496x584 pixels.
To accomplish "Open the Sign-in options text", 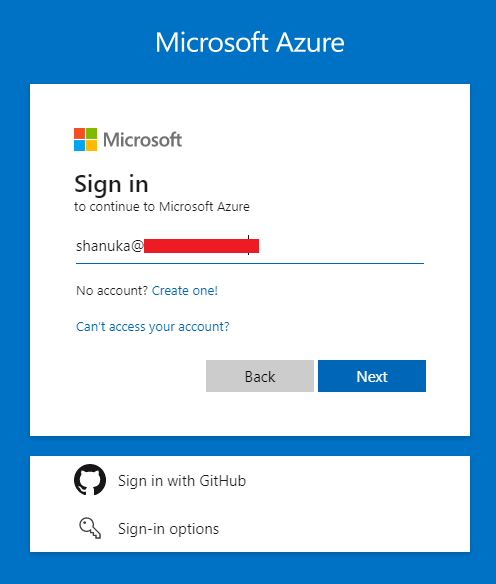I will (168, 529).
